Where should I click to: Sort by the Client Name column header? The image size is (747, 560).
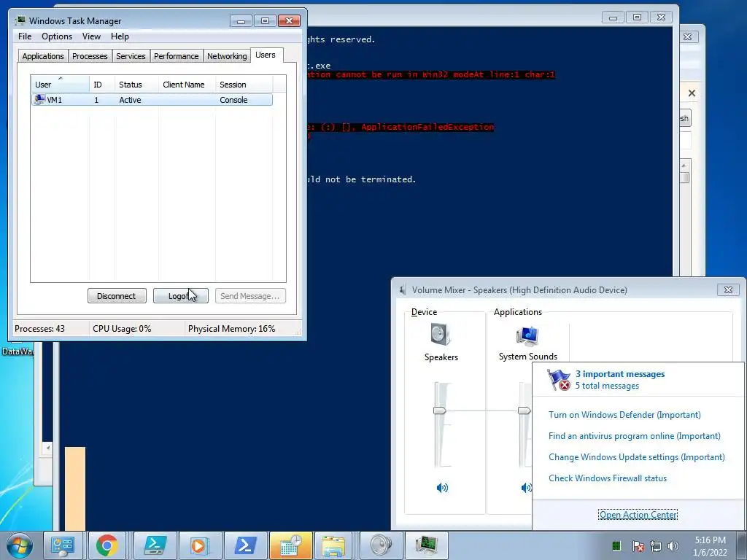[187, 85]
